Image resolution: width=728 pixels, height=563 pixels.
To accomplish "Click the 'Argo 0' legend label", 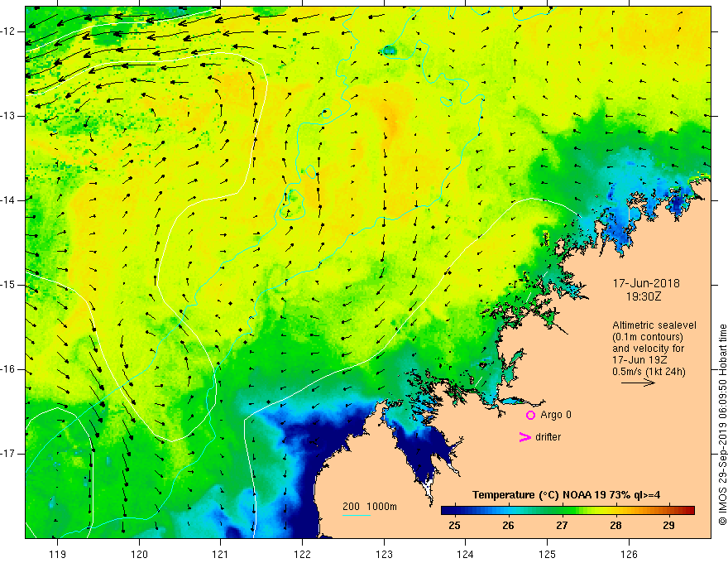I will coord(556,415).
